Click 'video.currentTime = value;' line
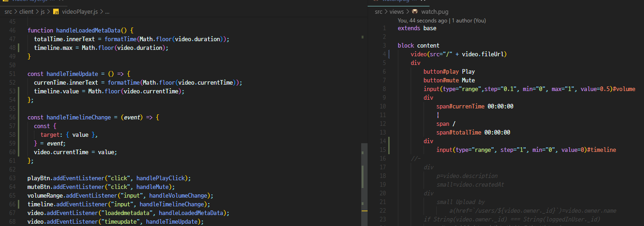The height and width of the screenshot is (226, 644). 76,152
